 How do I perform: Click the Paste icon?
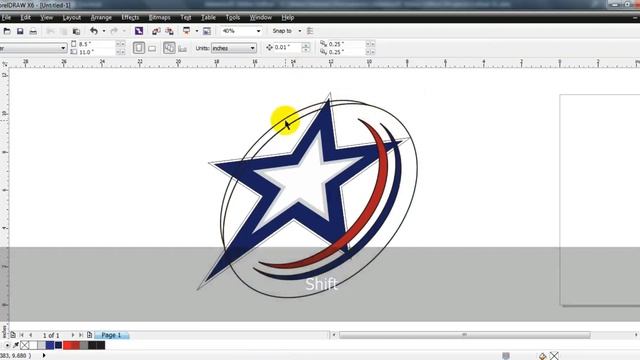pos(76,31)
